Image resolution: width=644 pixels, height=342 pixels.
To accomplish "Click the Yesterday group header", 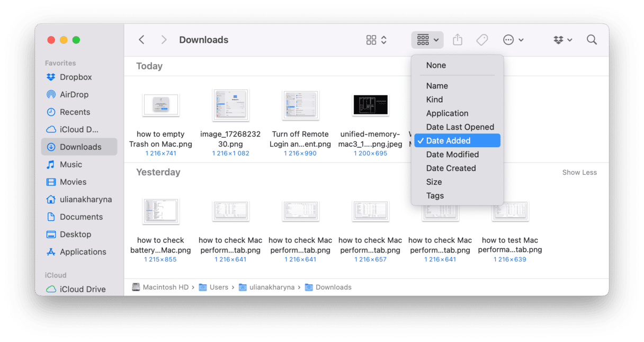I will [x=158, y=172].
